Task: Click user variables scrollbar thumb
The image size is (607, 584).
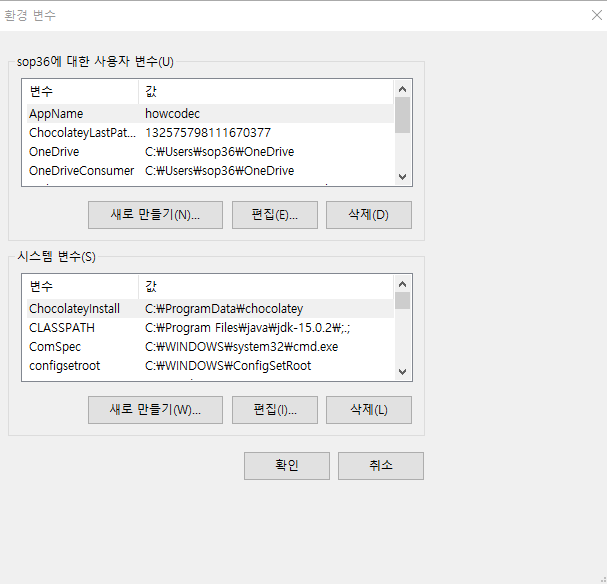Action: [x=403, y=115]
